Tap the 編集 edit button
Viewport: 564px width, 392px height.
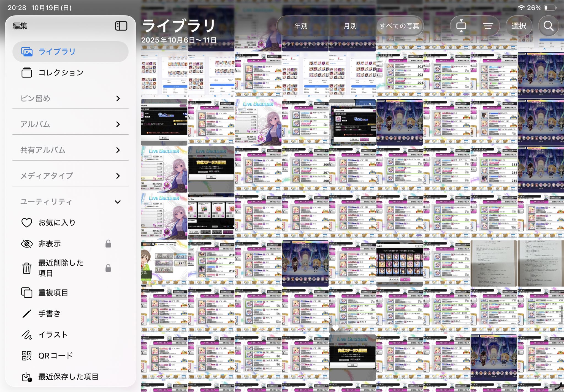pos(20,26)
